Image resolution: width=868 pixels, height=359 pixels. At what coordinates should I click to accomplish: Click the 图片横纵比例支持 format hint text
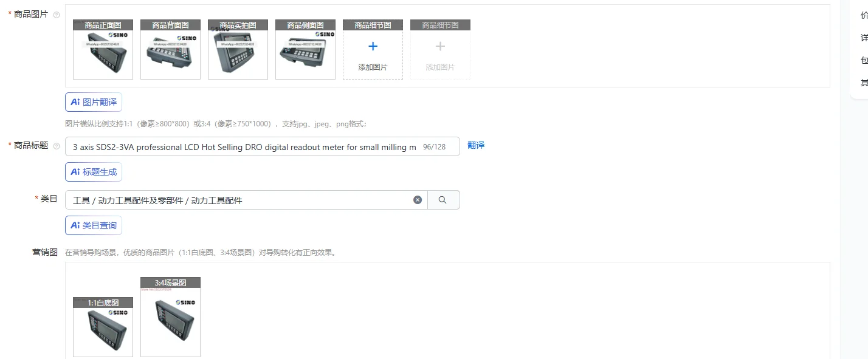click(x=216, y=124)
